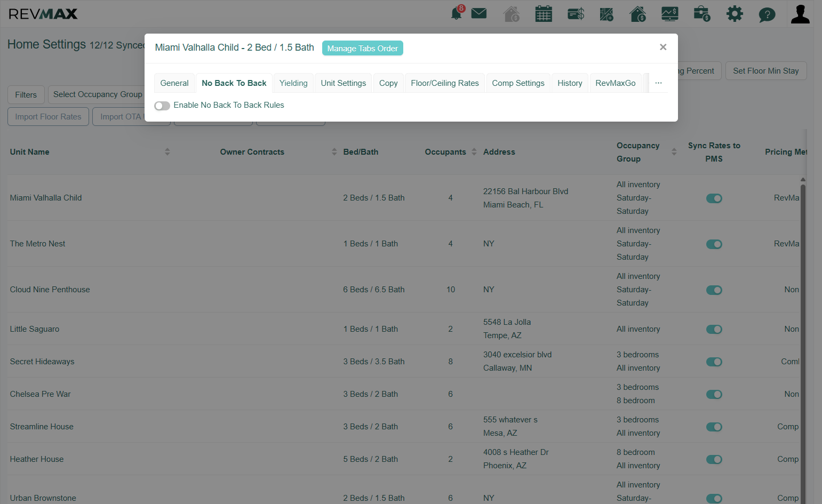Screen dimensions: 822x504
Task: Open the messages envelope icon
Action: click(x=479, y=13)
